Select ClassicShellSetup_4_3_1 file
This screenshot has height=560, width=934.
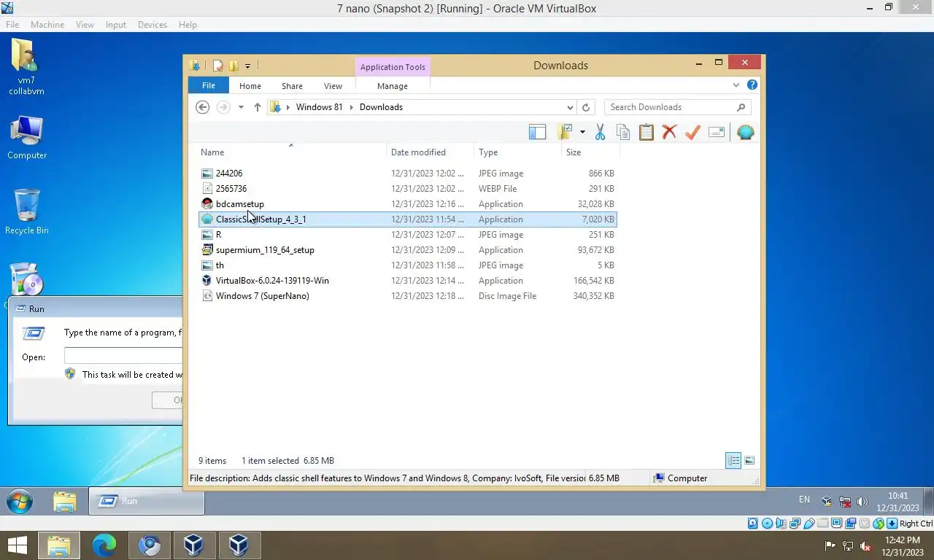pyautogui.click(x=407, y=219)
